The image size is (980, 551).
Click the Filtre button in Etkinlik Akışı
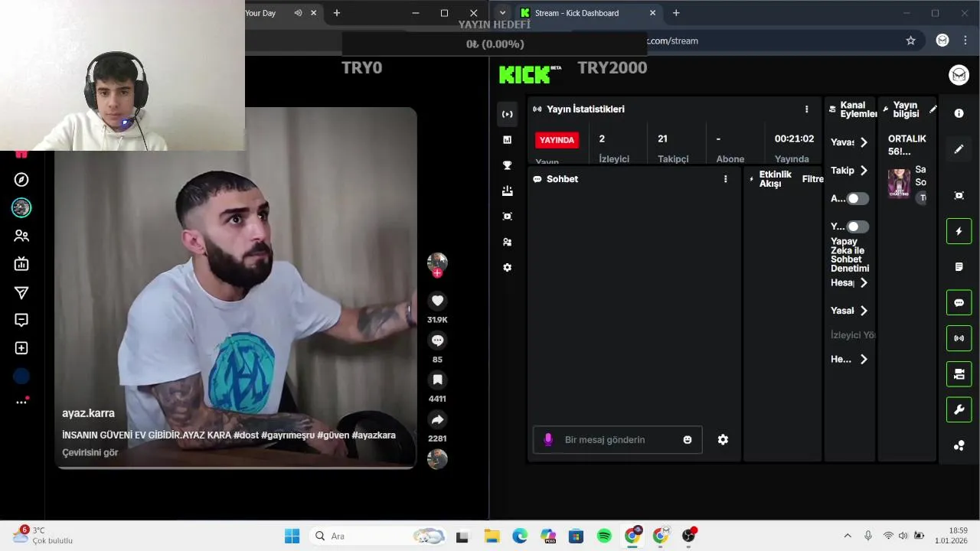812,179
